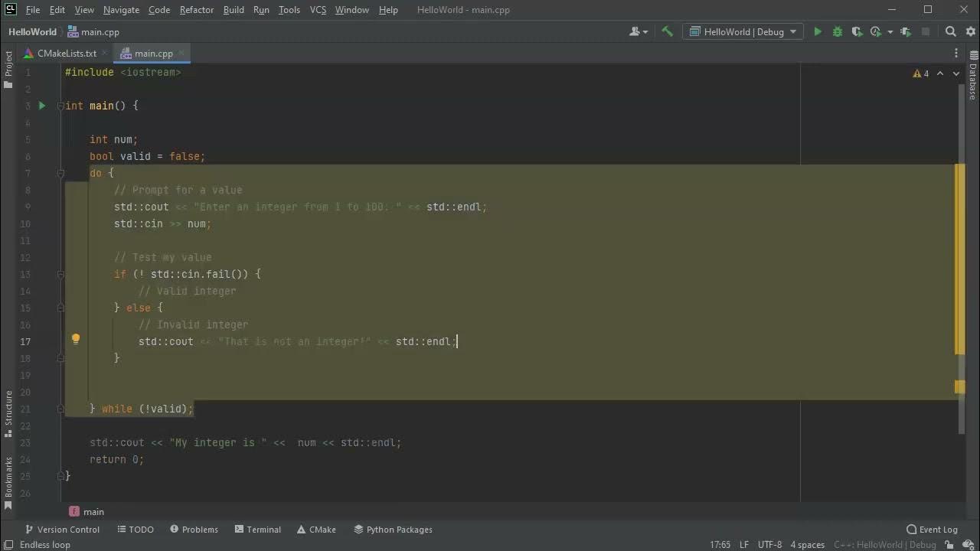Open the Project tool window sidebar

[x=8, y=69]
